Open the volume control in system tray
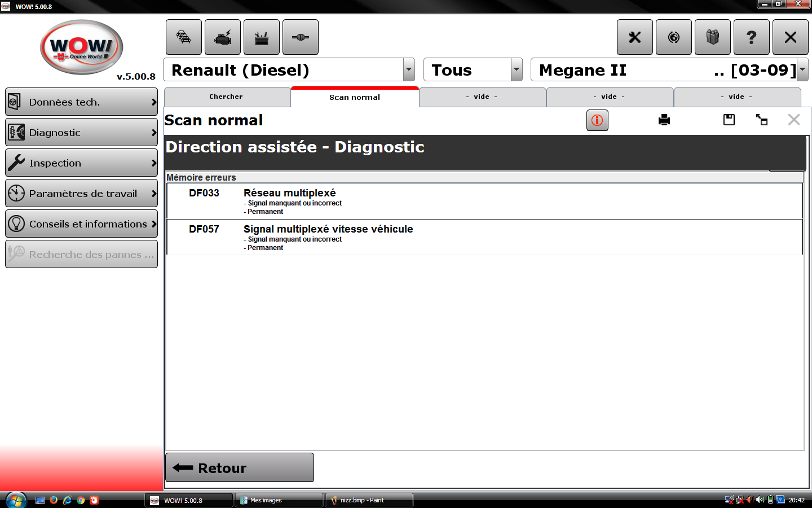 (760, 500)
